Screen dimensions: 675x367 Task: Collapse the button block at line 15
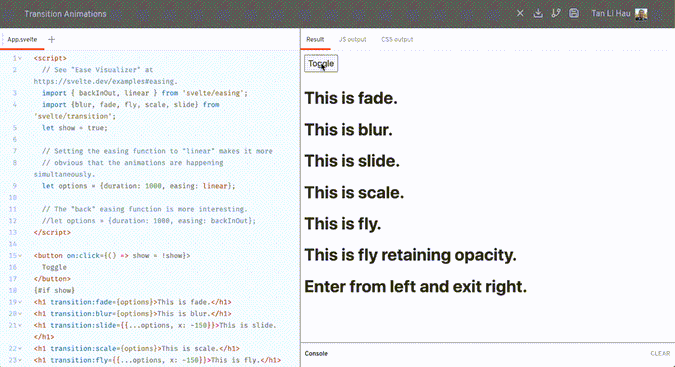pyautogui.click(x=20, y=256)
